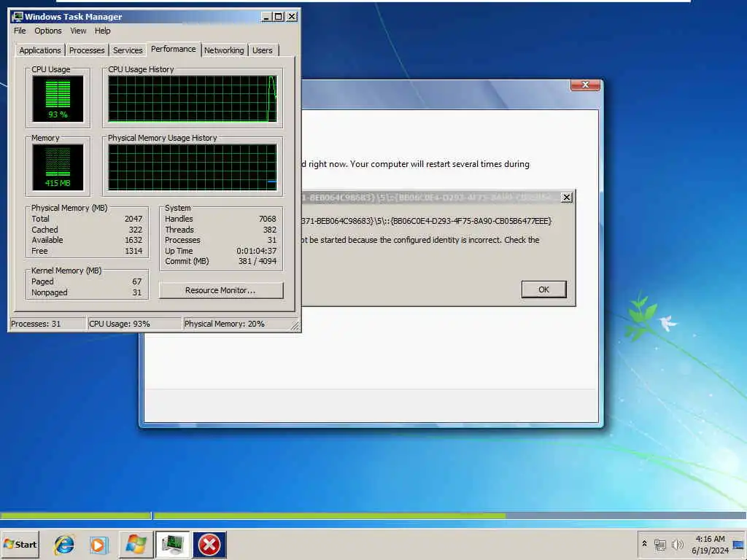This screenshot has height=560, width=747.
Task: Open the View menu
Action: click(78, 31)
